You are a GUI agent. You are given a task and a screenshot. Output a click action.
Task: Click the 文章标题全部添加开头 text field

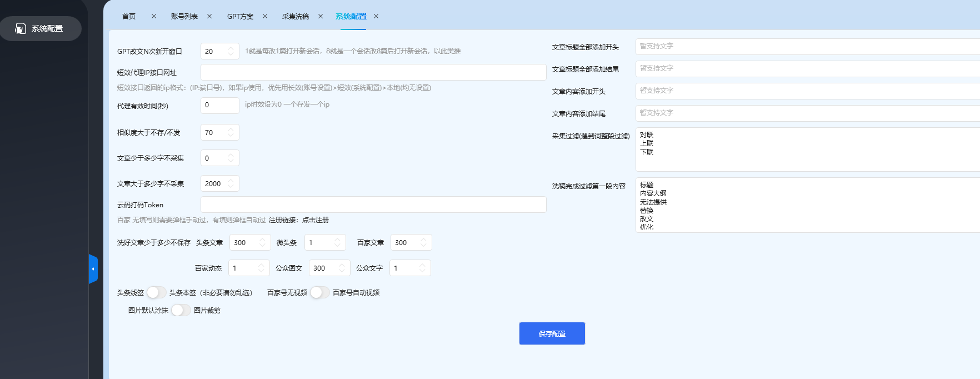click(806, 47)
